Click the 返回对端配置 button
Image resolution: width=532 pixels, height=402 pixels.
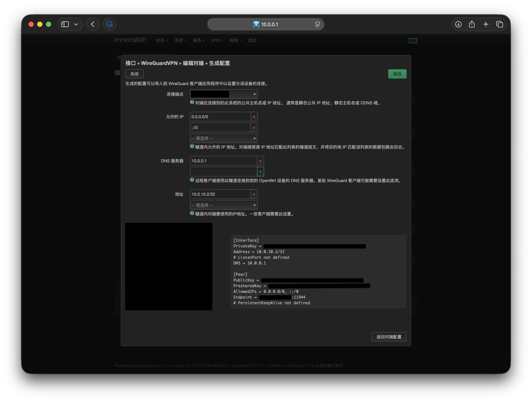(389, 337)
